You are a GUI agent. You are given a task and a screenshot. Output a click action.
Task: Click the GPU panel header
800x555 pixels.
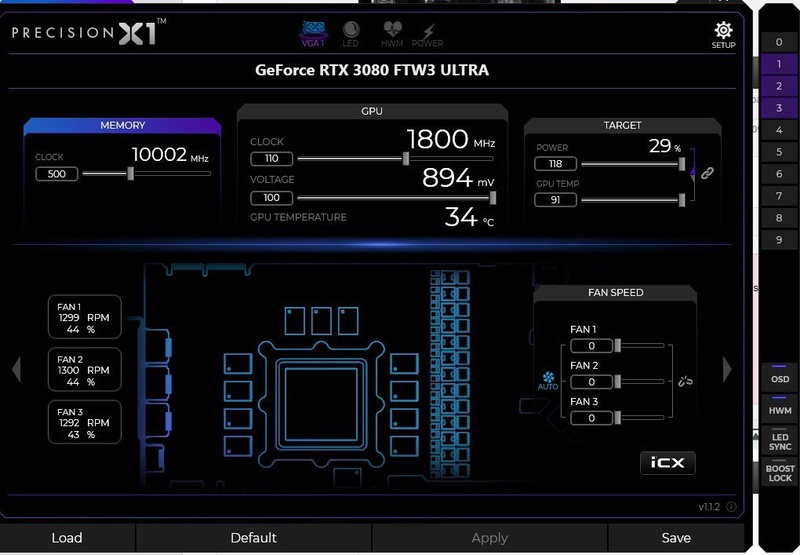[x=372, y=111]
